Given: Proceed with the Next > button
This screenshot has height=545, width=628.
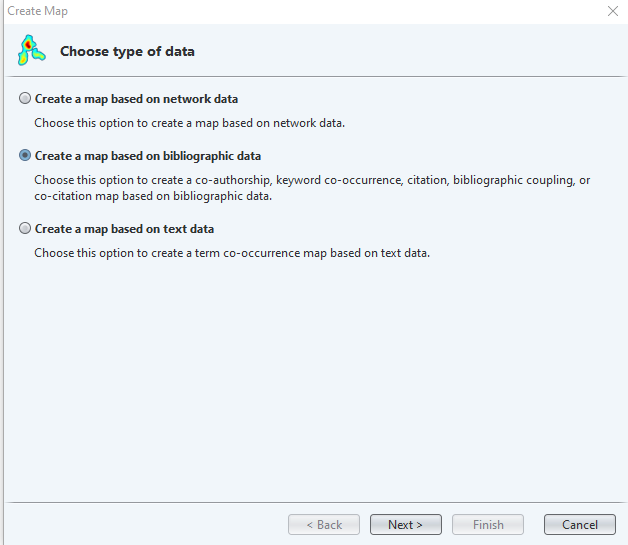Looking at the screenshot, I should 405,524.
